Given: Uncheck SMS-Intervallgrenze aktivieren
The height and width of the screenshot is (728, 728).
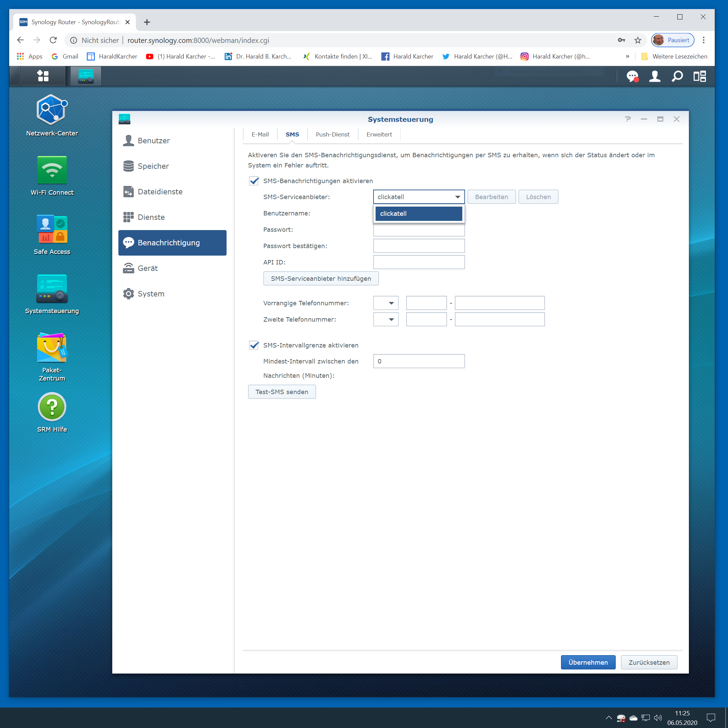Looking at the screenshot, I should point(254,345).
